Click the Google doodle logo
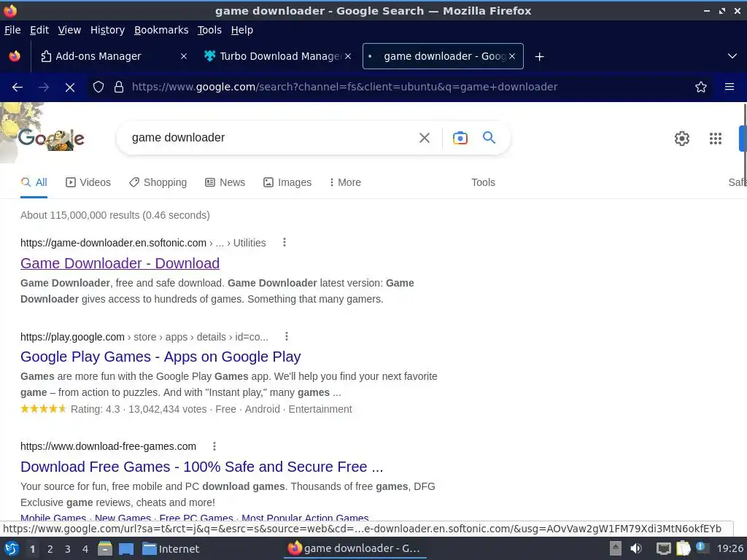The image size is (747, 560). 51,138
